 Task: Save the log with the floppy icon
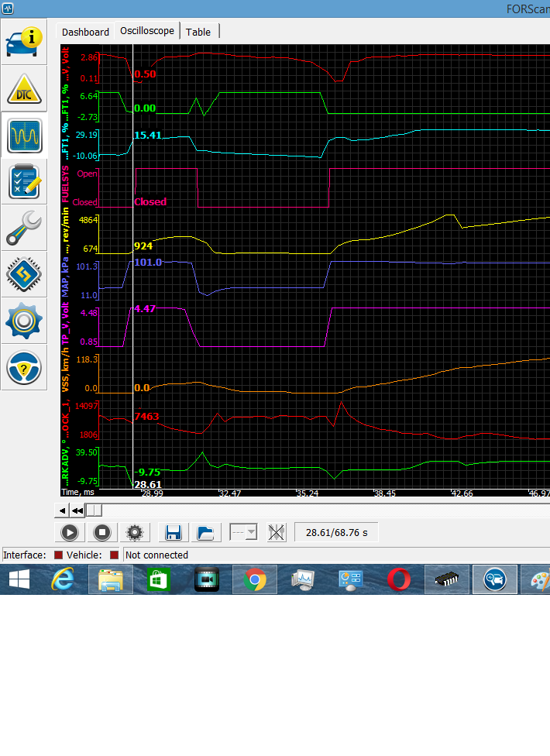174,532
